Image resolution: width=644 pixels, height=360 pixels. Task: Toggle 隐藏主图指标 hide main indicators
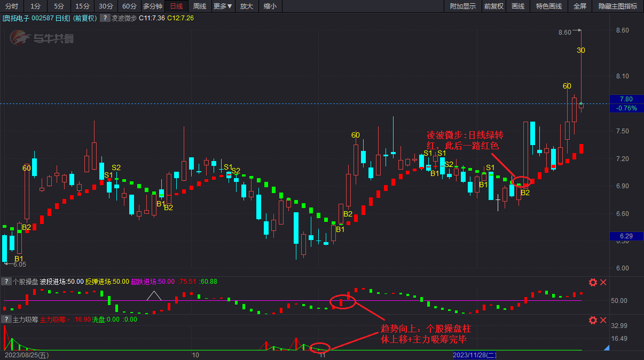pos(617,6)
